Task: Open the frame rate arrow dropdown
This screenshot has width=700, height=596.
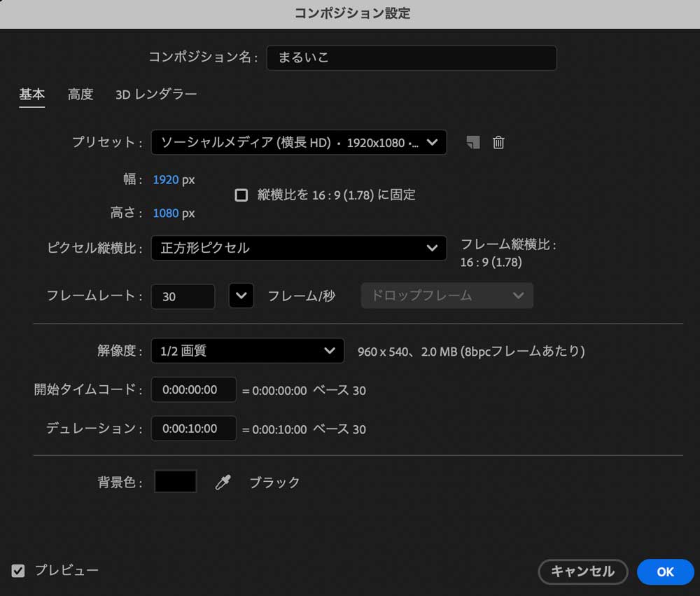Action: click(x=241, y=296)
